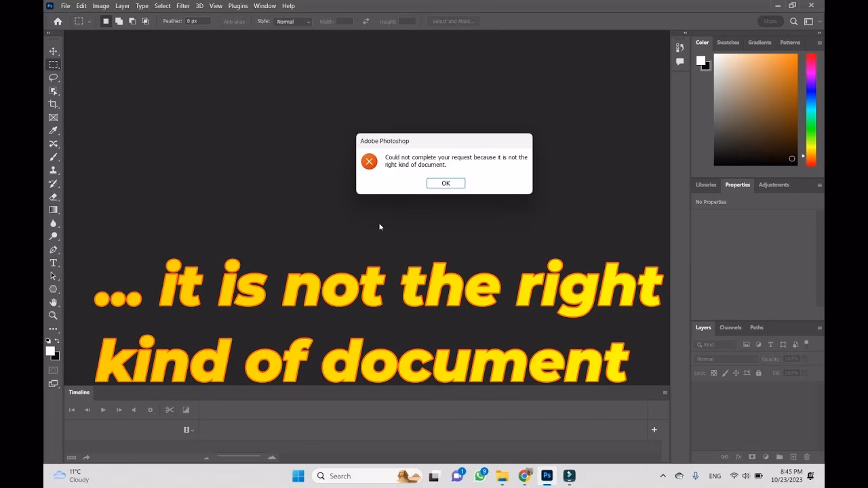The height and width of the screenshot is (488, 868).
Task: Select the Zoom tool
Action: tap(54, 315)
